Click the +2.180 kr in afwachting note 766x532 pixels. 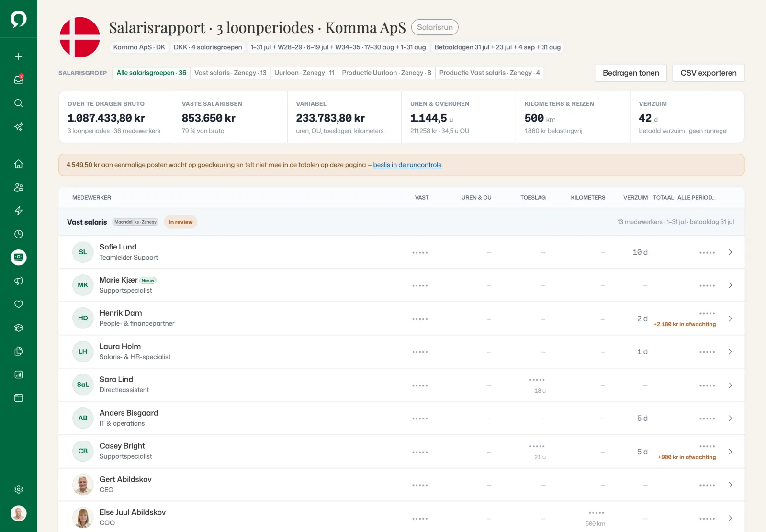pyautogui.click(x=685, y=324)
